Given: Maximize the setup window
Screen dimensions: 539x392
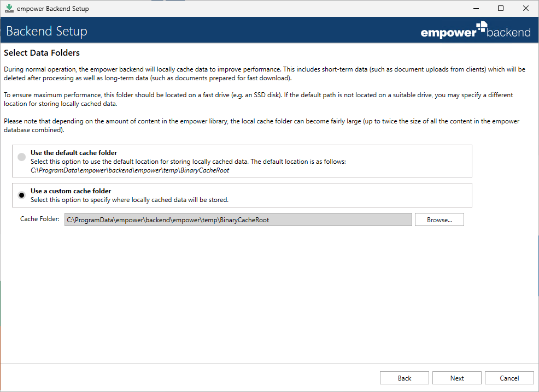Looking at the screenshot, I should (x=501, y=8).
